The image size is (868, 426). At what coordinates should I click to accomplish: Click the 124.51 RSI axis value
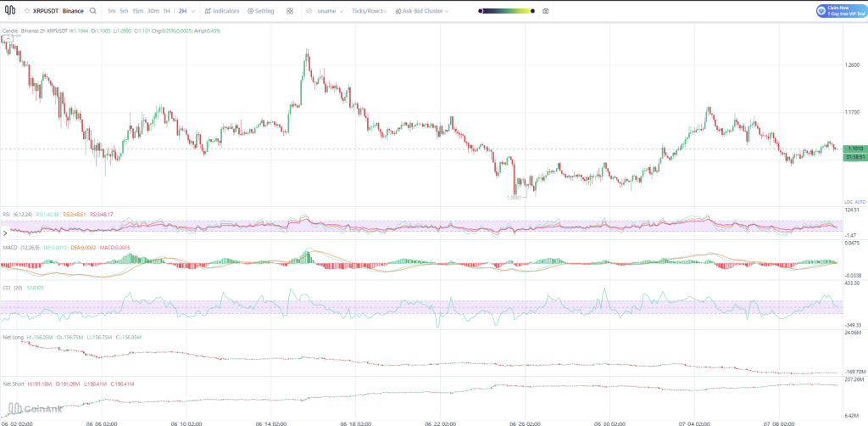pyautogui.click(x=852, y=210)
